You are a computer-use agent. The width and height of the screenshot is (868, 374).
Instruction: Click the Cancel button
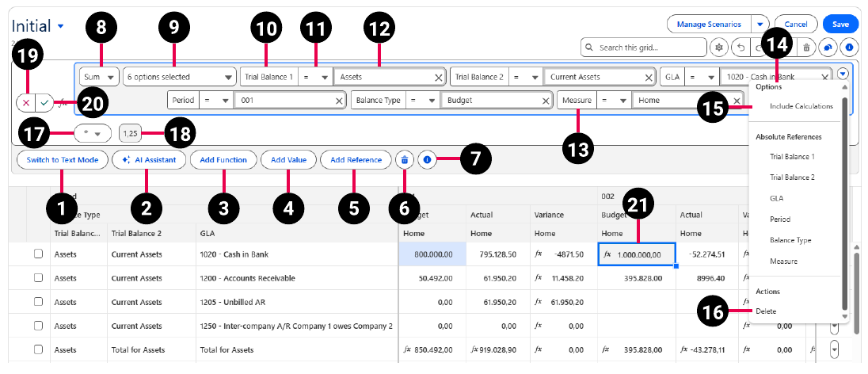click(795, 25)
